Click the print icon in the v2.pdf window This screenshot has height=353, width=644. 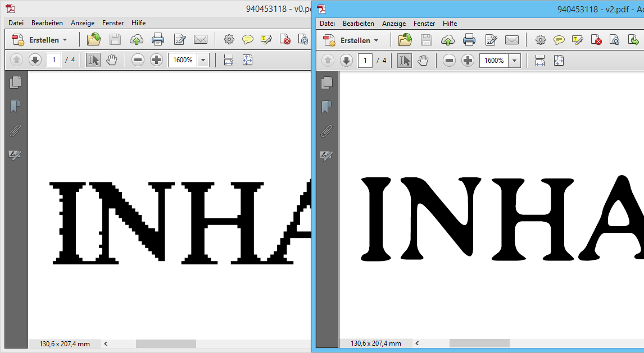click(469, 40)
